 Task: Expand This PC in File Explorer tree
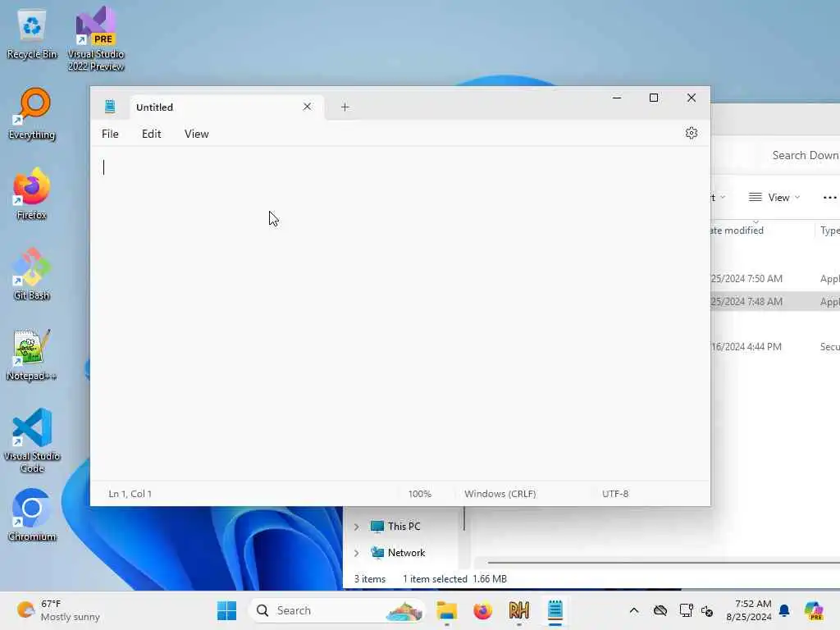click(x=356, y=527)
